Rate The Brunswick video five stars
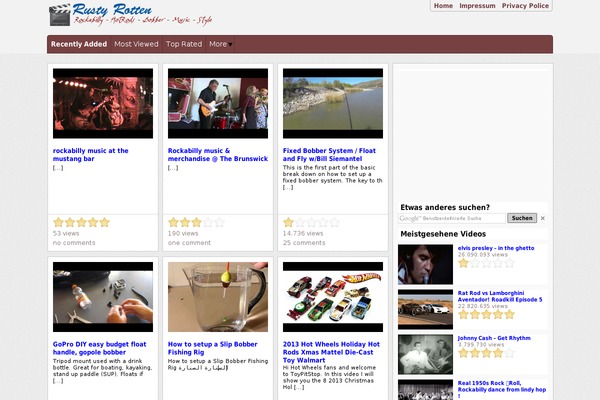 pyautogui.click(x=219, y=222)
